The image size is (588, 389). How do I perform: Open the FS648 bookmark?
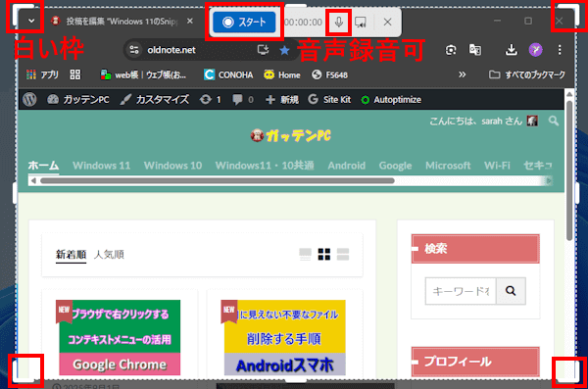coord(329,75)
